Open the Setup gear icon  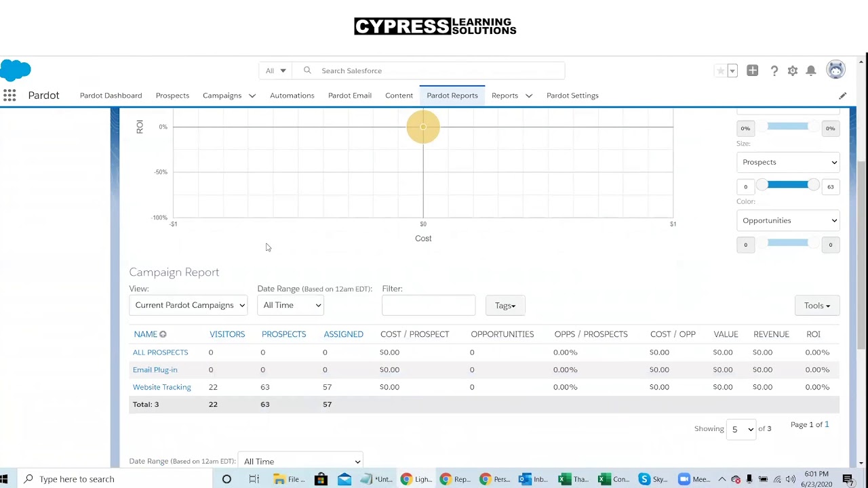[x=793, y=70]
